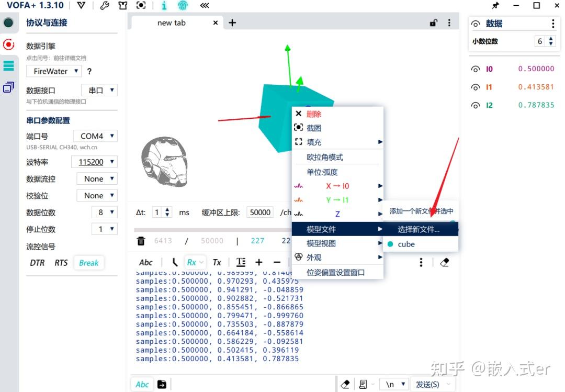
Task: Switch to the new tab
Action: [172, 23]
